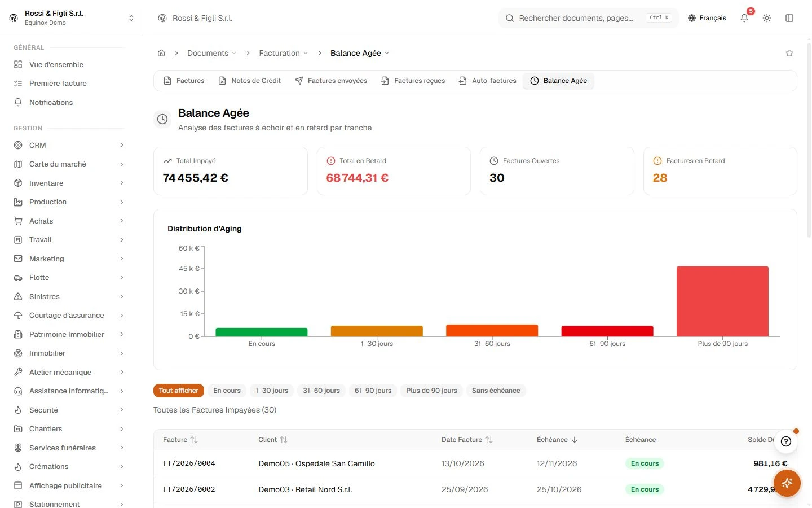Open the Facturation breadcrumb dropdown
The height and width of the screenshot is (508, 812).
[284, 53]
